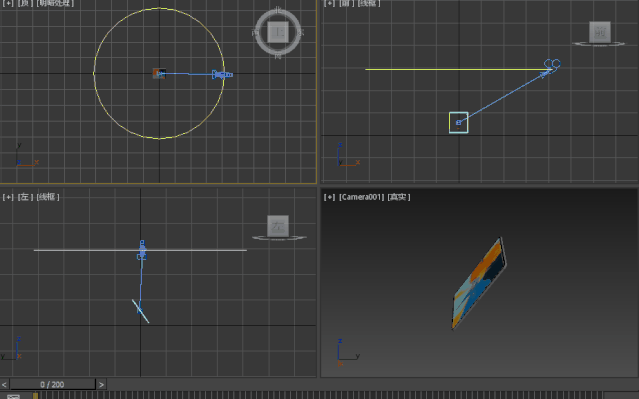Click the 0 / 200 time slider
This screenshot has height=399, width=639.
[x=52, y=384]
